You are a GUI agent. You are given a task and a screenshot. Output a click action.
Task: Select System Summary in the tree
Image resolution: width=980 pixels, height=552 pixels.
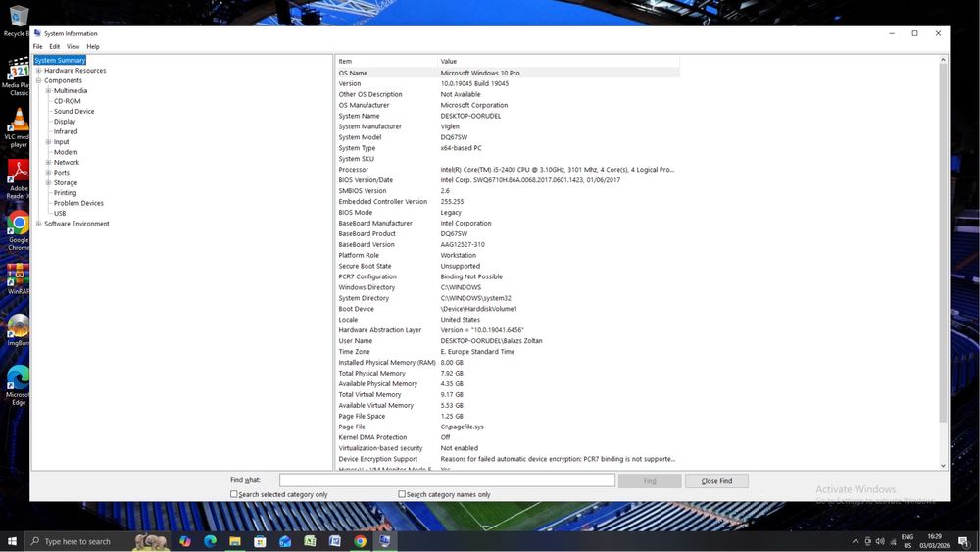pyautogui.click(x=60, y=60)
